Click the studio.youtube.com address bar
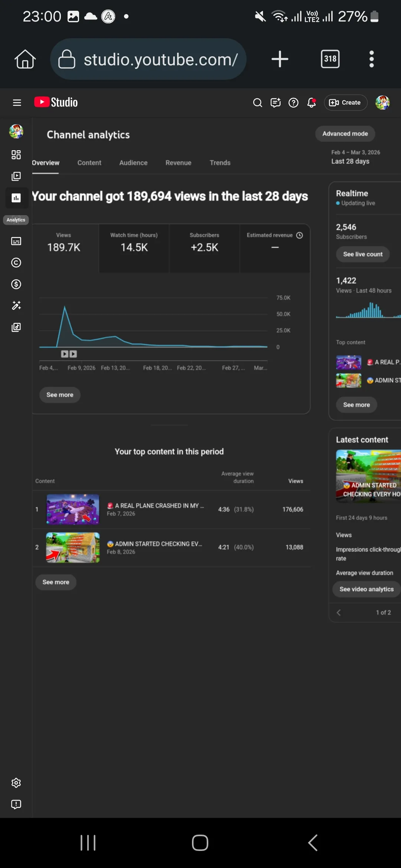The image size is (401, 868). [148, 59]
